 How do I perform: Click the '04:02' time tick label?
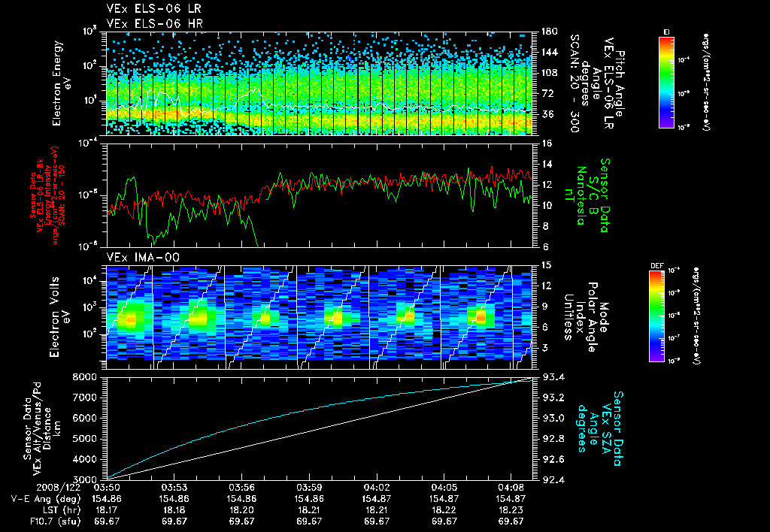coord(377,488)
